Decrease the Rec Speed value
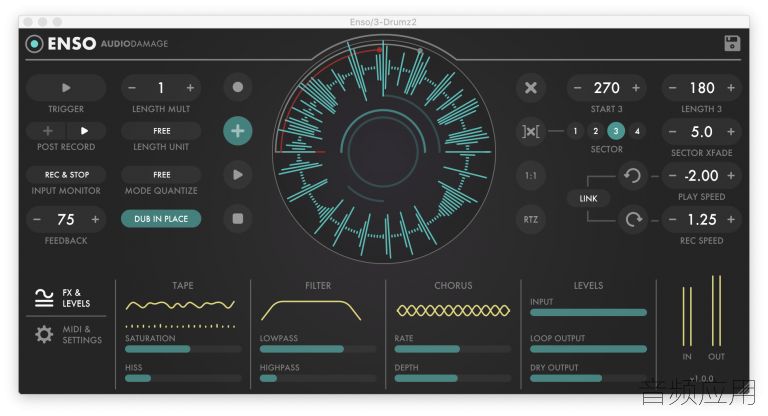768x416 pixels. click(x=672, y=220)
